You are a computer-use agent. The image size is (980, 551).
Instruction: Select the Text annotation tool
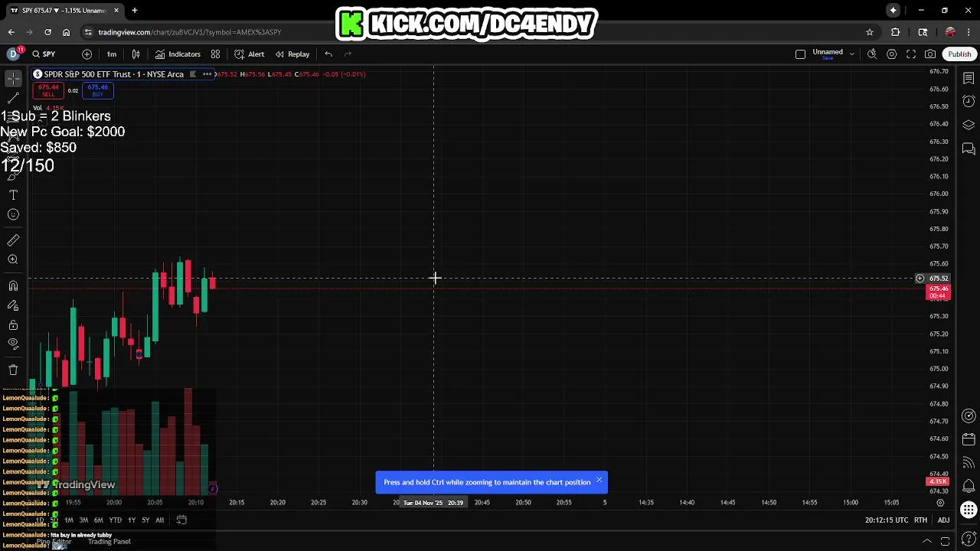click(13, 195)
